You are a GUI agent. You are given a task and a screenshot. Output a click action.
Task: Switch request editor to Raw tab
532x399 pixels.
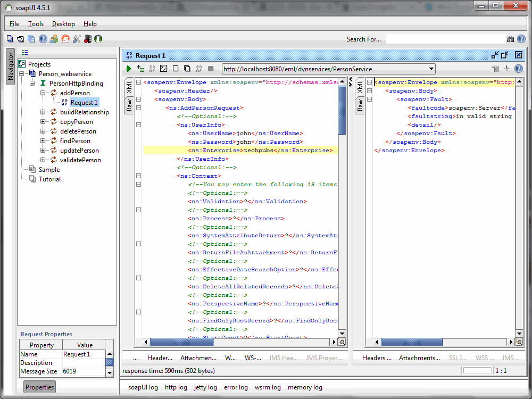[x=129, y=105]
